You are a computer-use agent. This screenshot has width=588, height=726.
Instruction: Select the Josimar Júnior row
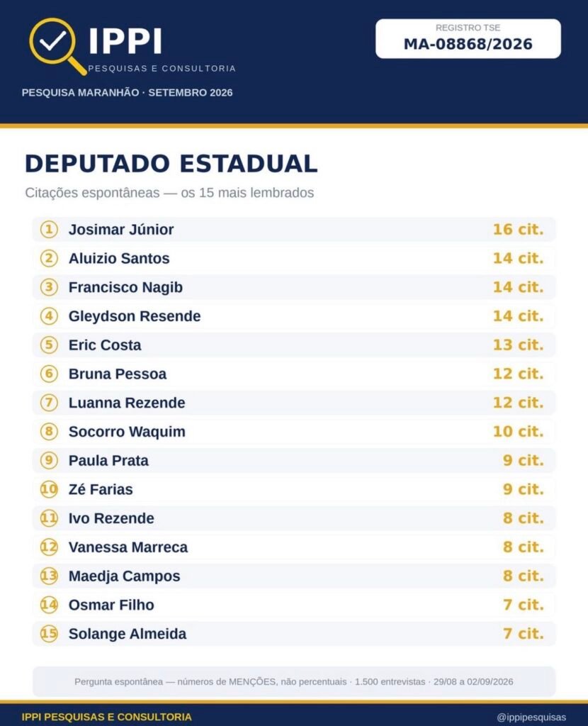coord(294,229)
